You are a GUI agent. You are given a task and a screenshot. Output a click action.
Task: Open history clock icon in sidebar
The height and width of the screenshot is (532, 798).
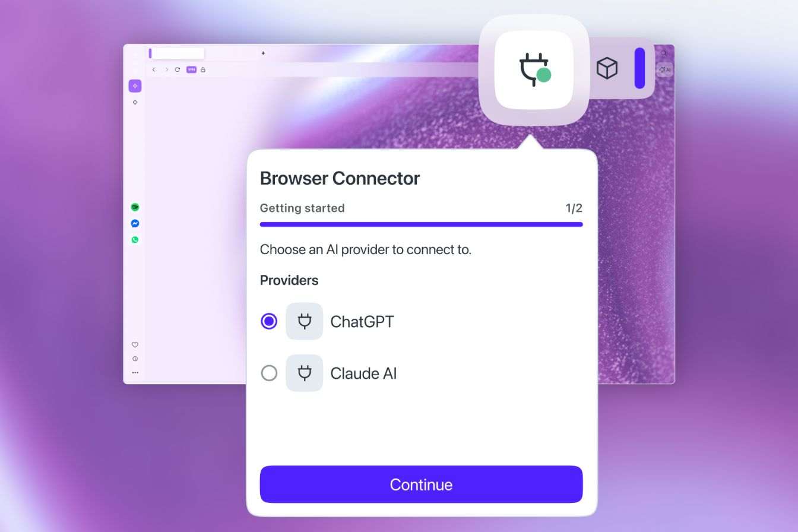(x=135, y=359)
